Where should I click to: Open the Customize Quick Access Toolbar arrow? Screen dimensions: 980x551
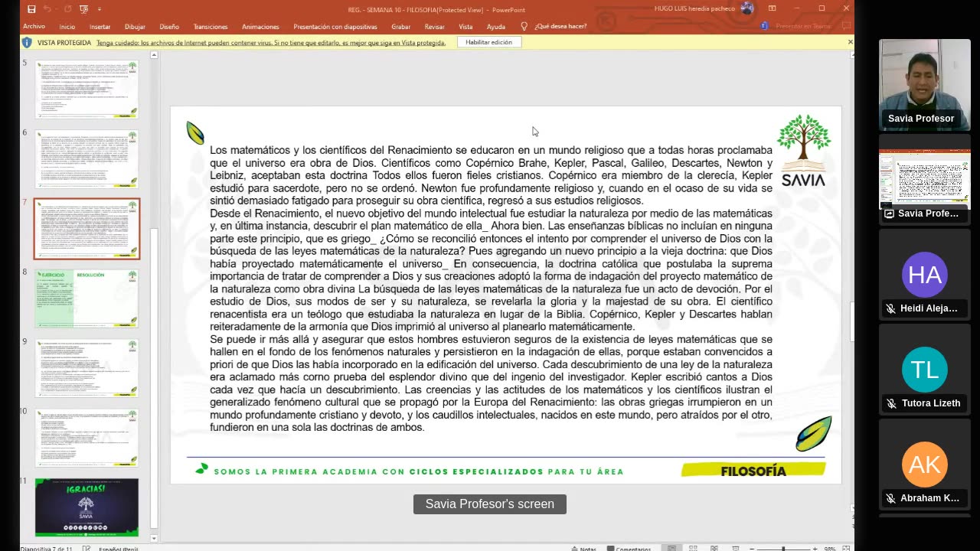pos(99,9)
